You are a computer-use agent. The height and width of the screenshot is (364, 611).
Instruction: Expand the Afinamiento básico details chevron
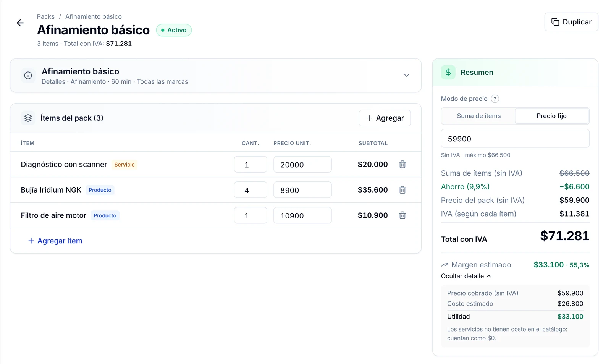[407, 75]
